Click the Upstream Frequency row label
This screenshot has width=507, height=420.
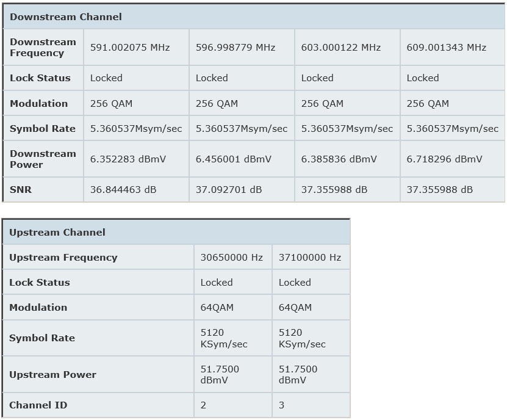(63, 258)
